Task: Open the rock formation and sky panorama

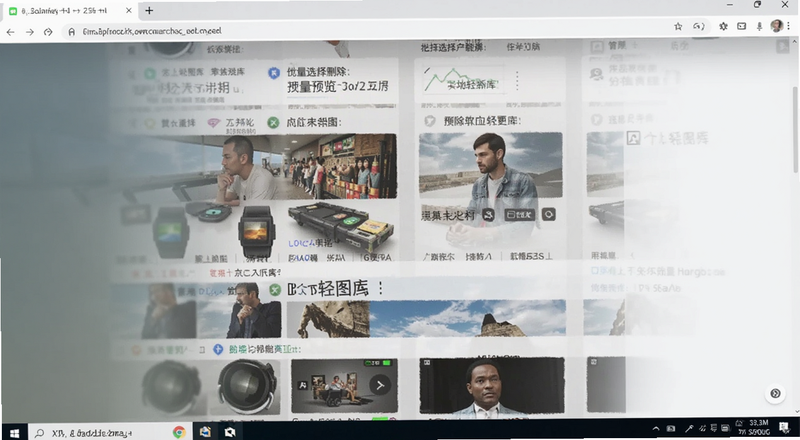Action: 426,318
